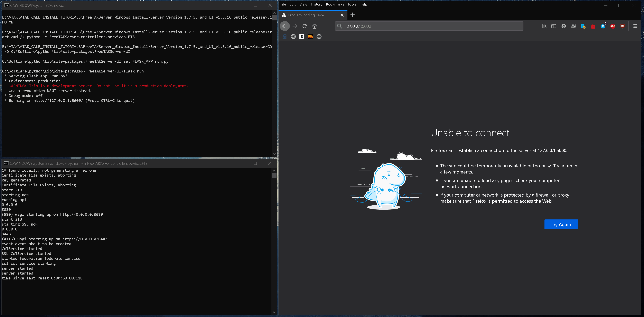Click 'SSL CoTService started' line
644x317 pixels.
click(x=26, y=254)
